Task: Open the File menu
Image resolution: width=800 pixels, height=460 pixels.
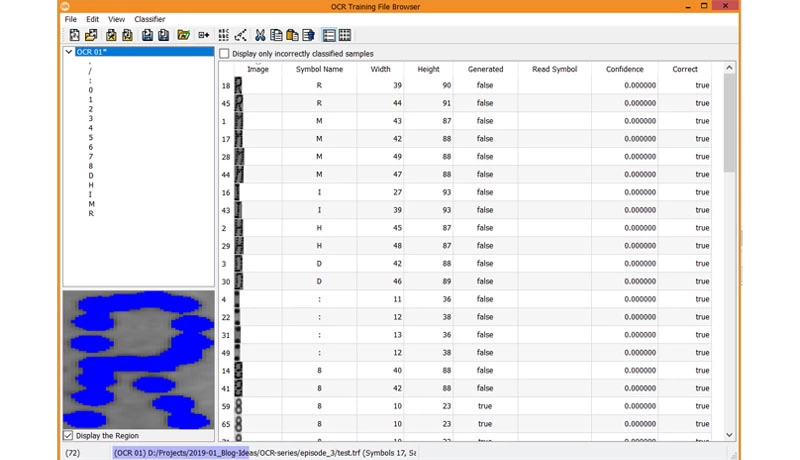Action: point(70,19)
